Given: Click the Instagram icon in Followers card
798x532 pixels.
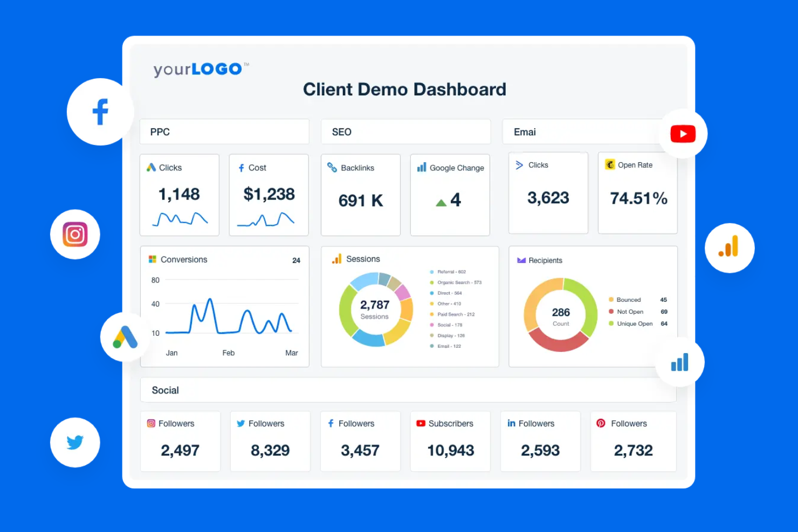Looking at the screenshot, I should pos(152,424).
